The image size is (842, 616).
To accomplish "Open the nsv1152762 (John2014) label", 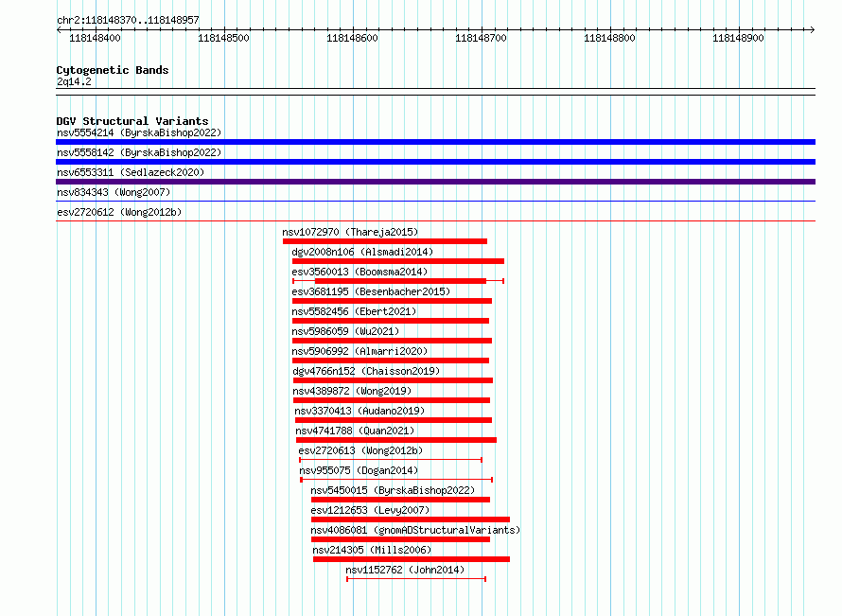I will (406, 570).
